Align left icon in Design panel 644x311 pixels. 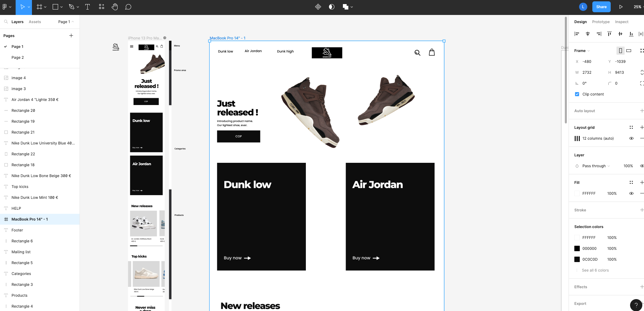pyautogui.click(x=577, y=34)
